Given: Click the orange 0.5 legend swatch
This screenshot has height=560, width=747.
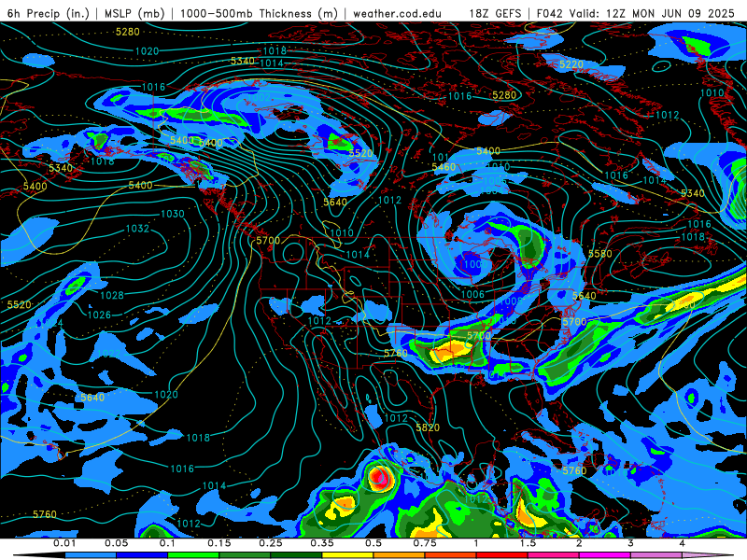Looking at the screenshot, I should point(399,555).
